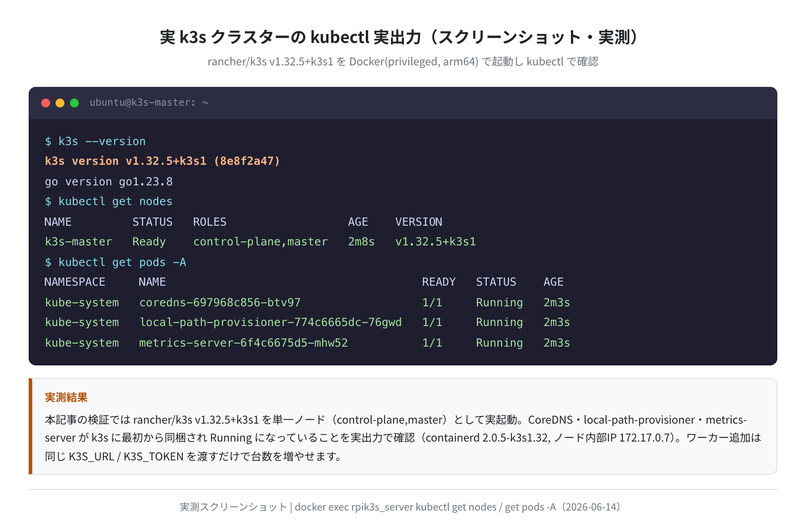Click the red close dot in the terminal title bar
This screenshot has width=806, height=532.
click(46, 103)
